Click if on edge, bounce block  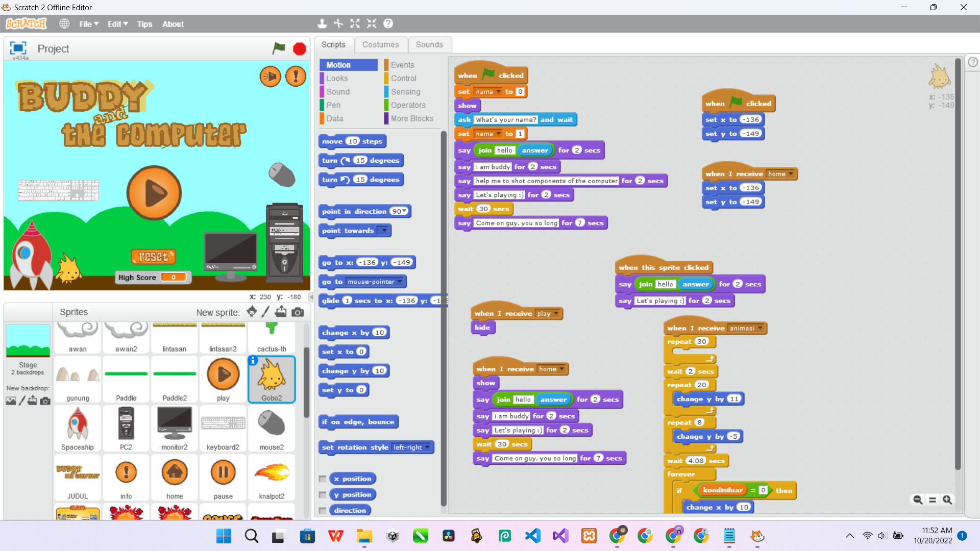(x=358, y=422)
